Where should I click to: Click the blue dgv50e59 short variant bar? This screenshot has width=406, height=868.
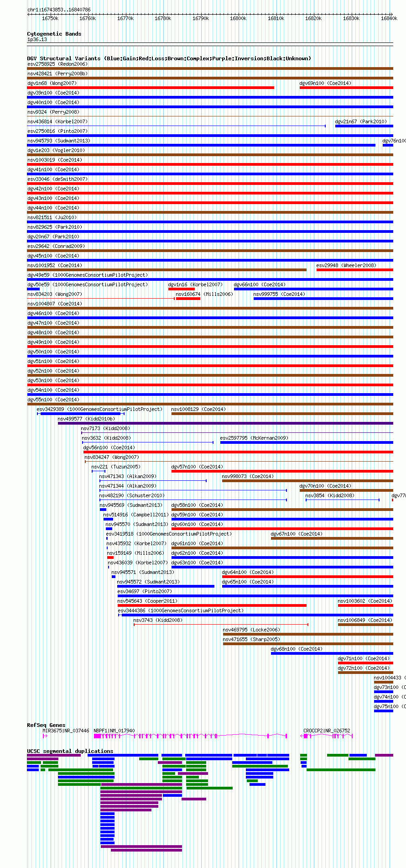click(33, 289)
